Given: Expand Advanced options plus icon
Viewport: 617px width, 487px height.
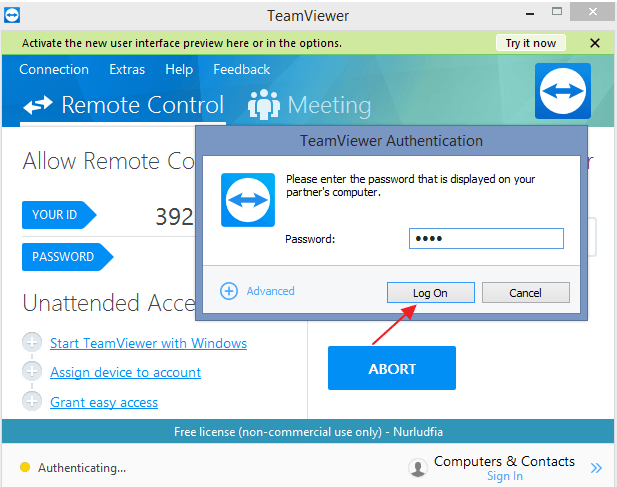Looking at the screenshot, I should click(x=229, y=291).
